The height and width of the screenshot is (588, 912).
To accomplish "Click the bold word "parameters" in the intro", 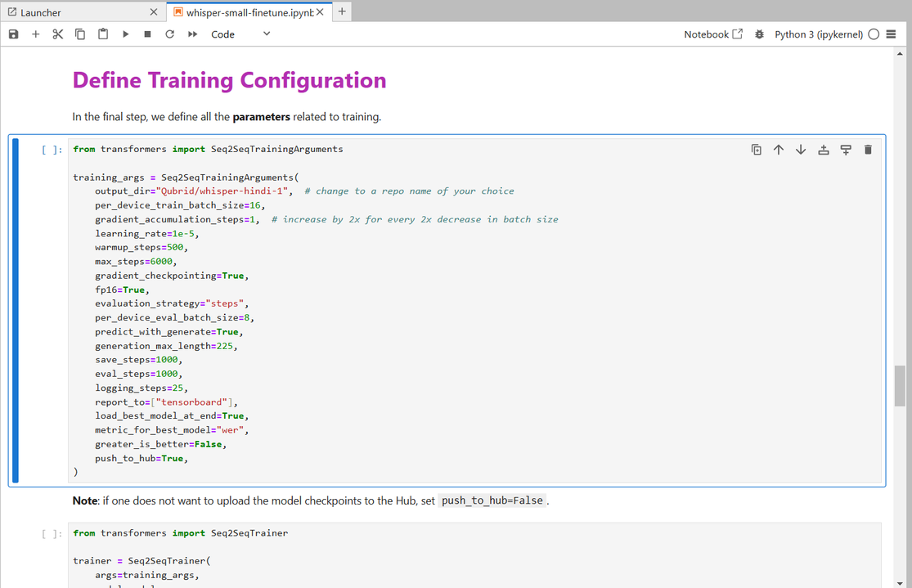I will (x=261, y=117).
